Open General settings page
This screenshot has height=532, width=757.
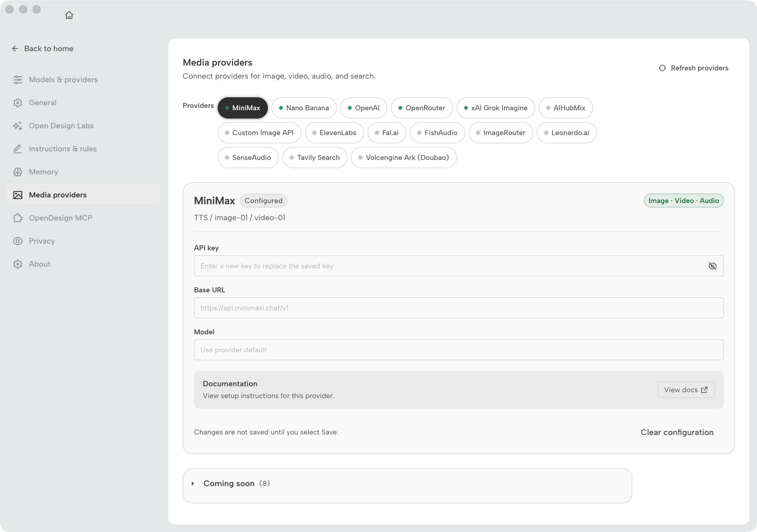click(x=83, y=103)
